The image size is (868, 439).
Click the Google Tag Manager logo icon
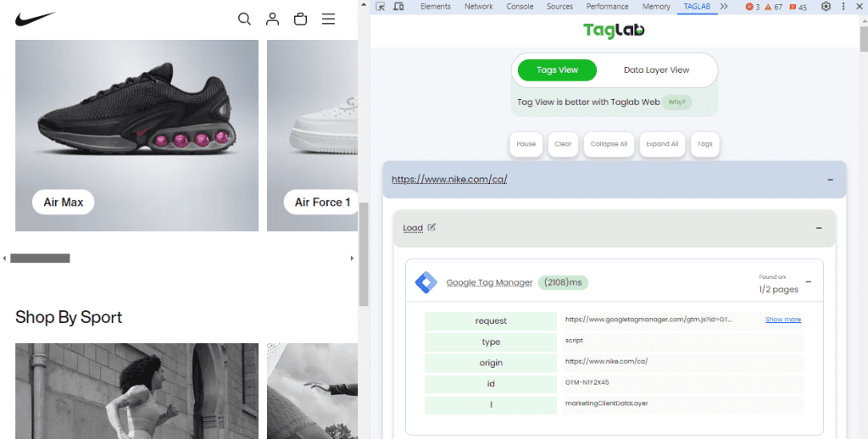pyautogui.click(x=426, y=282)
